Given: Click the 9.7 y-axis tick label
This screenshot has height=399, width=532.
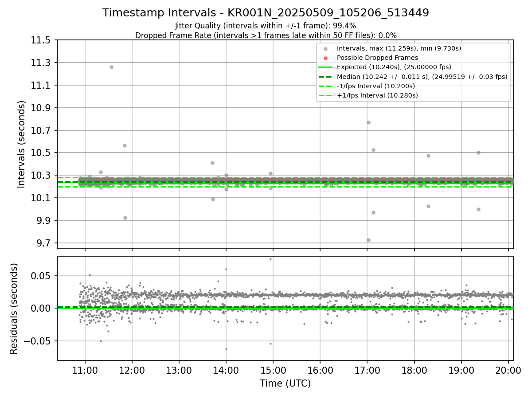Looking at the screenshot, I should click(44, 243).
